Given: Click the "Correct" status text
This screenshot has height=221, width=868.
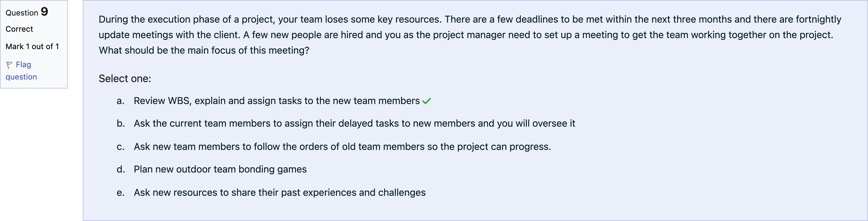Looking at the screenshot, I should tap(19, 29).
